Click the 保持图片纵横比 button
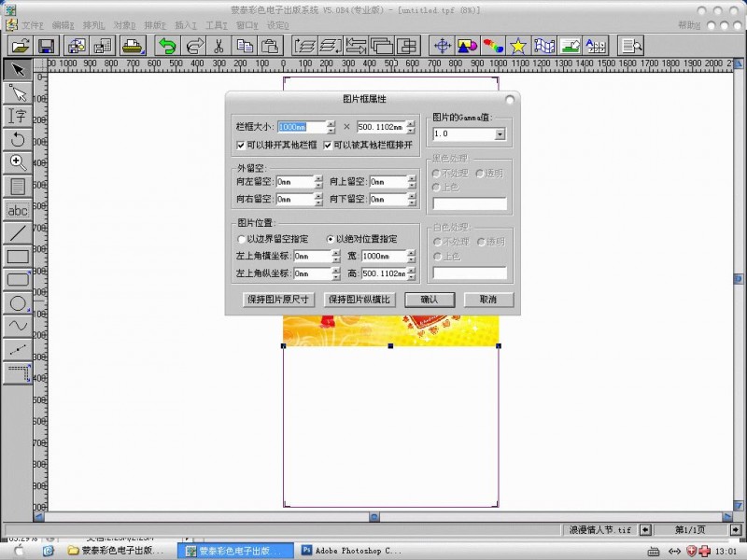This screenshot has width=747, height=560. click(359, 300)
